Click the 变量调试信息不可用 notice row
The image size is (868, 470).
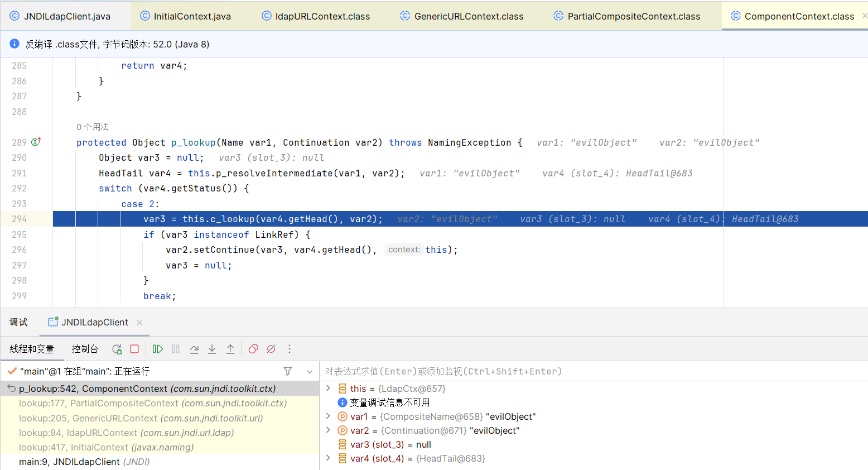coord(389,402)
